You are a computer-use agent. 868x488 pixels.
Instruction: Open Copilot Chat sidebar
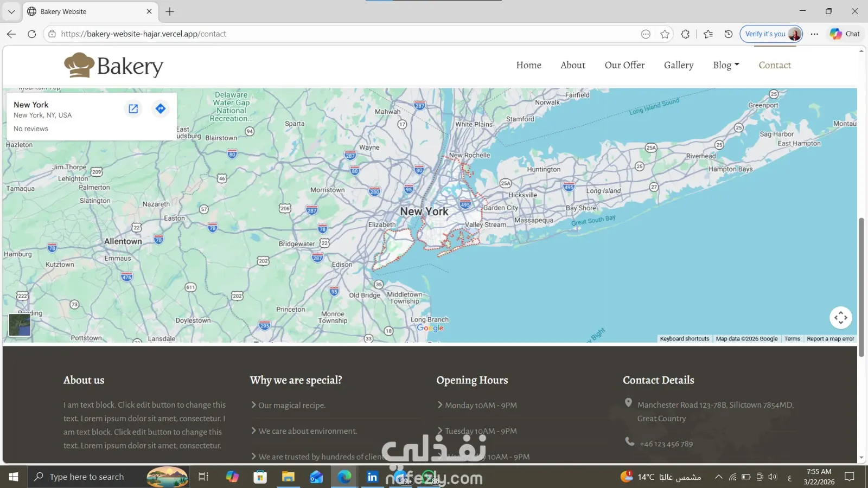pyautogui.click(x=845, y=34)
